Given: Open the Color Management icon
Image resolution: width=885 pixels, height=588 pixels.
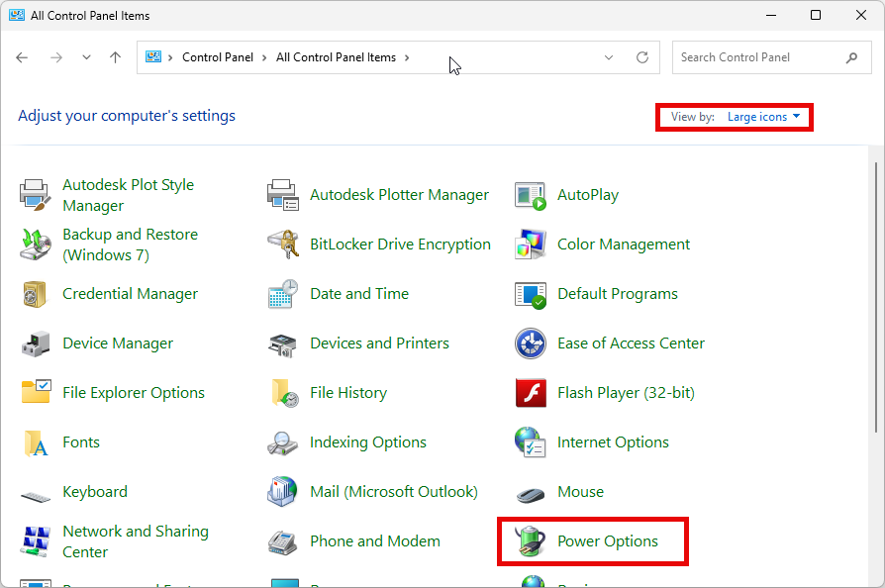Looking at the screenshot, I should click(x=531, y=245).
